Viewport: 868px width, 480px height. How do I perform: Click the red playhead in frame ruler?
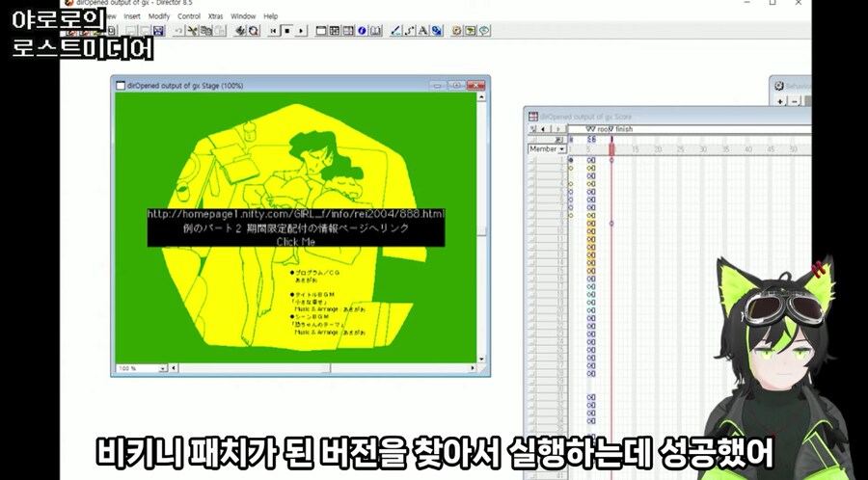coord(611,149)
